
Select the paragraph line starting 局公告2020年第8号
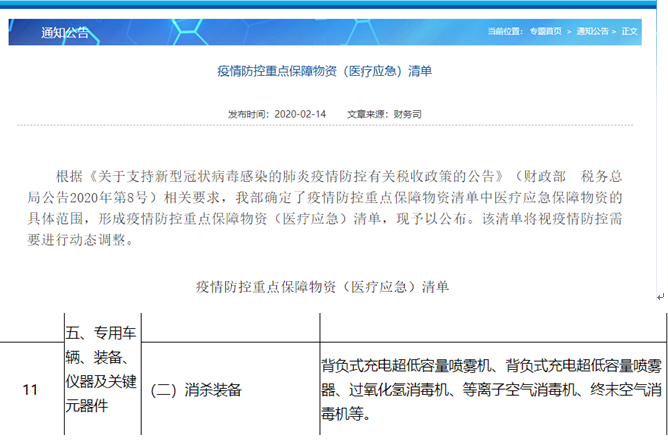pos(325,198)
